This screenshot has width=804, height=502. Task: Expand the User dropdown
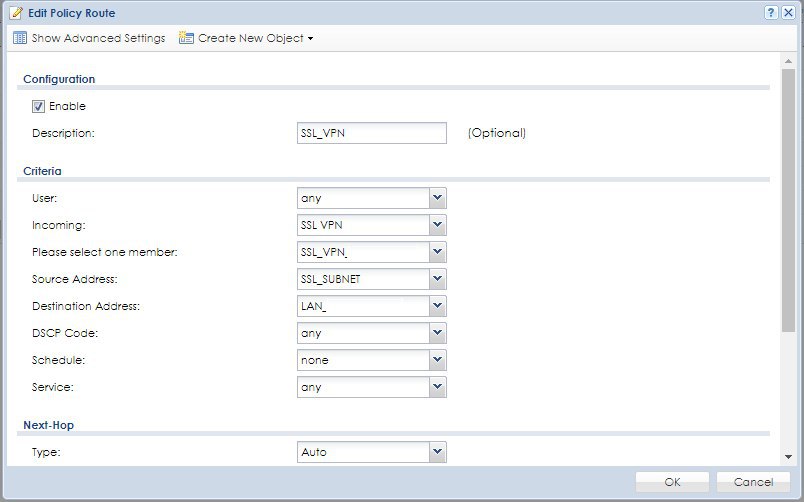pos(437,198)
